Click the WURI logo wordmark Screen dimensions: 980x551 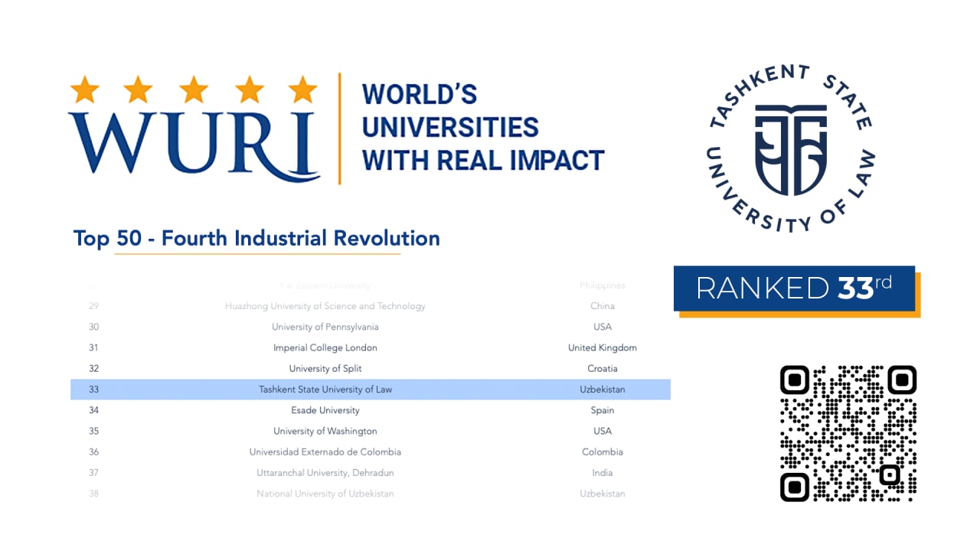194,145
